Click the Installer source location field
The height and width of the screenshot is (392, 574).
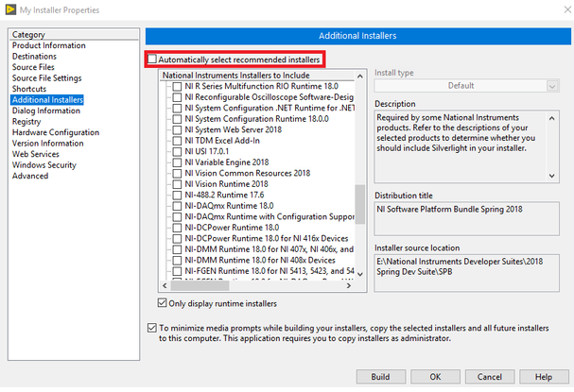click(467, 273)
